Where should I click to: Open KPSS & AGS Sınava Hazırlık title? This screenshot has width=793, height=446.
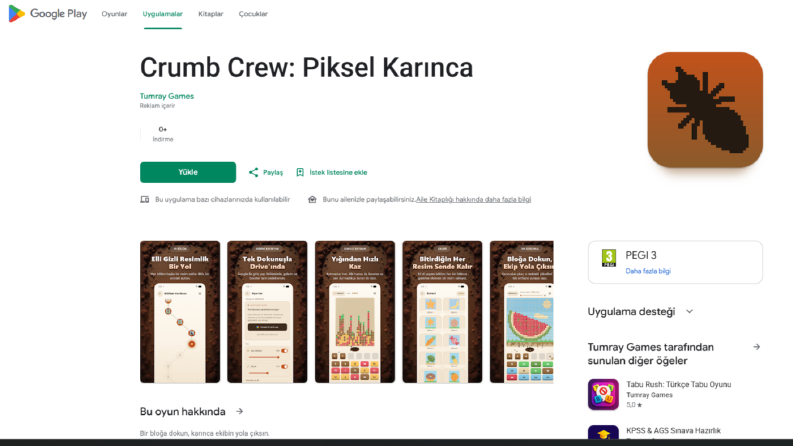(674, 431)
